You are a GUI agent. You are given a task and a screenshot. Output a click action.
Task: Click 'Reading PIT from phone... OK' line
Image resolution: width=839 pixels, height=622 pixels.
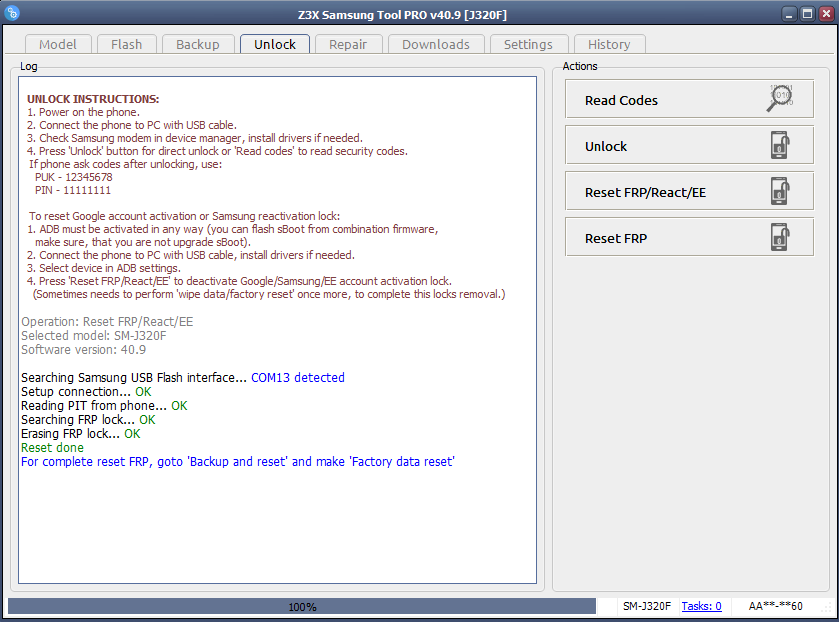pos(104,406)
